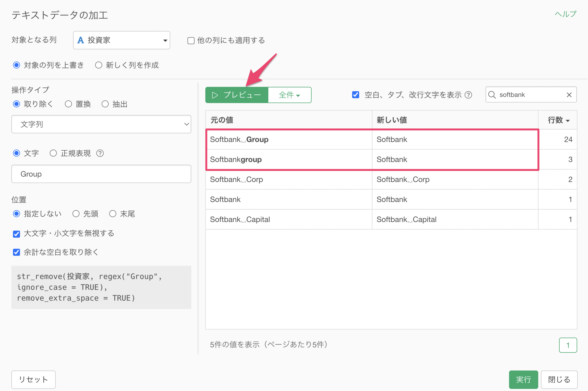Select the Softbankgroup original value cell

click(289, 160)
